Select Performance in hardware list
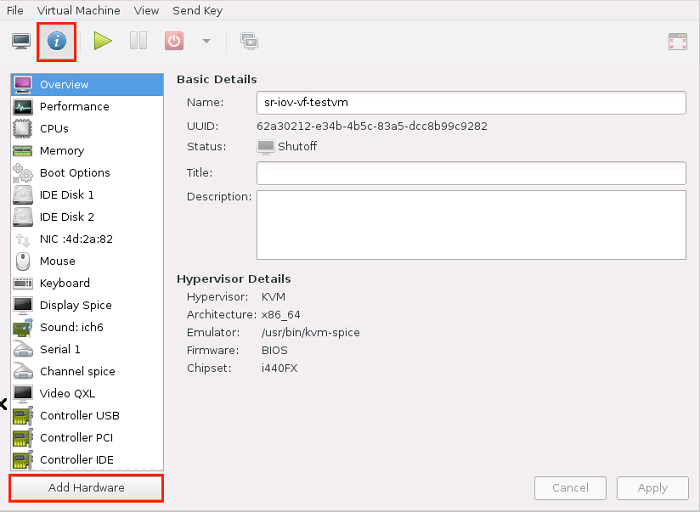 (87, 107)
